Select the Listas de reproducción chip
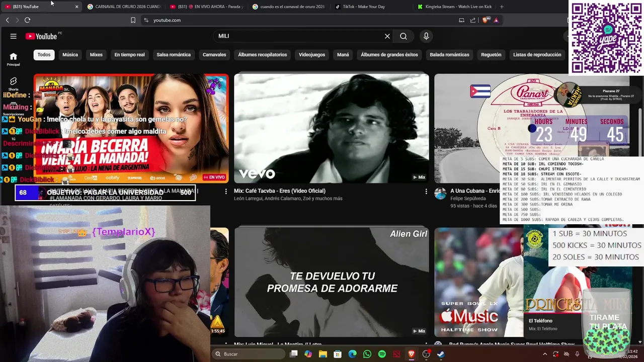The image size is (644, 362). coord(537,55)
